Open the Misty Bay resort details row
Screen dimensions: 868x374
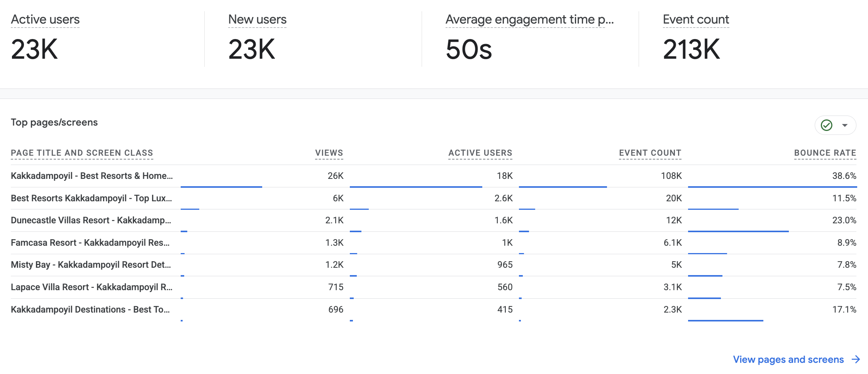click(x=434, y=265)
